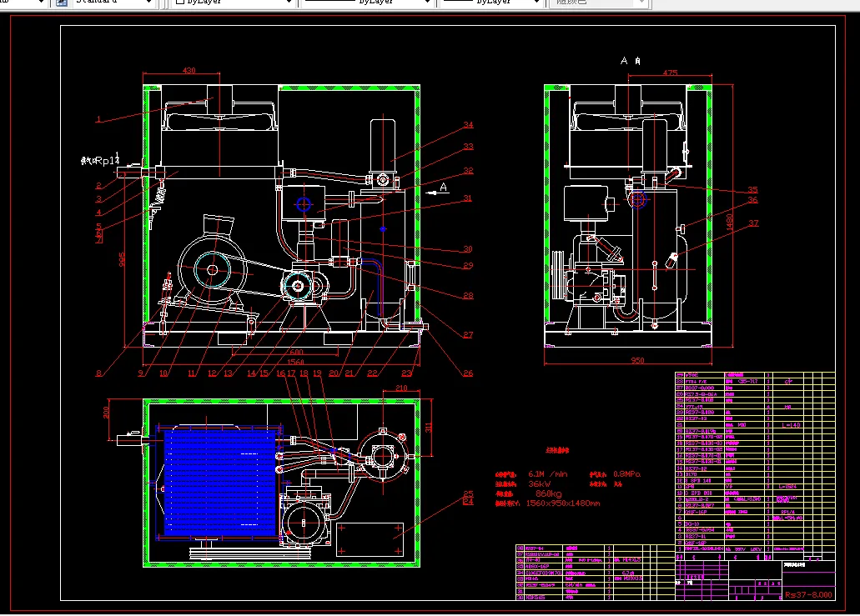Click the '860kg' weight value
This screenshot has width=860, height=616.
pyautogui.click(x=549, y=493)
